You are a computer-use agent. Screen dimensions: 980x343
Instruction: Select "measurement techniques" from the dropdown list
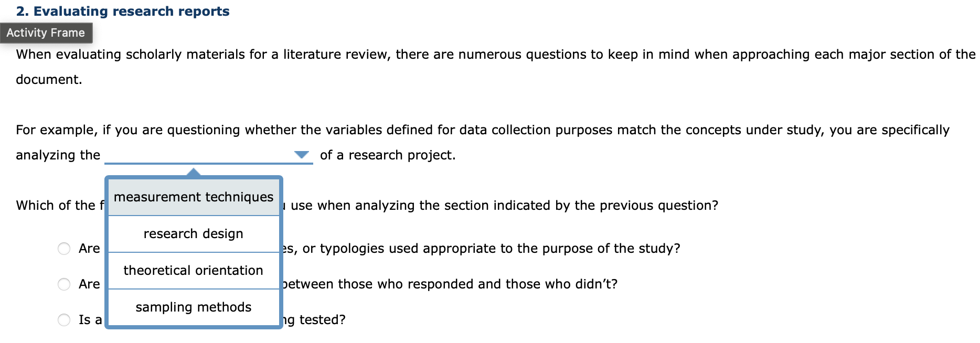(x=194, y=197)
